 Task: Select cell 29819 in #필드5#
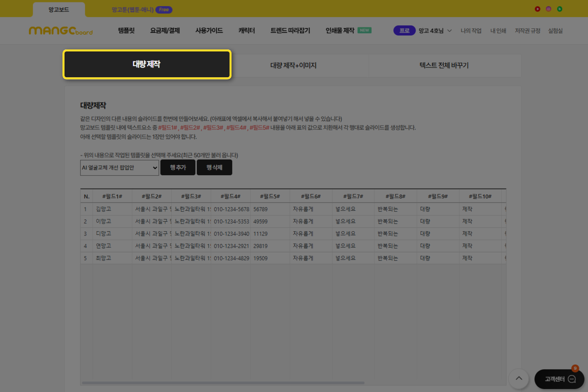tap(270, 246)
